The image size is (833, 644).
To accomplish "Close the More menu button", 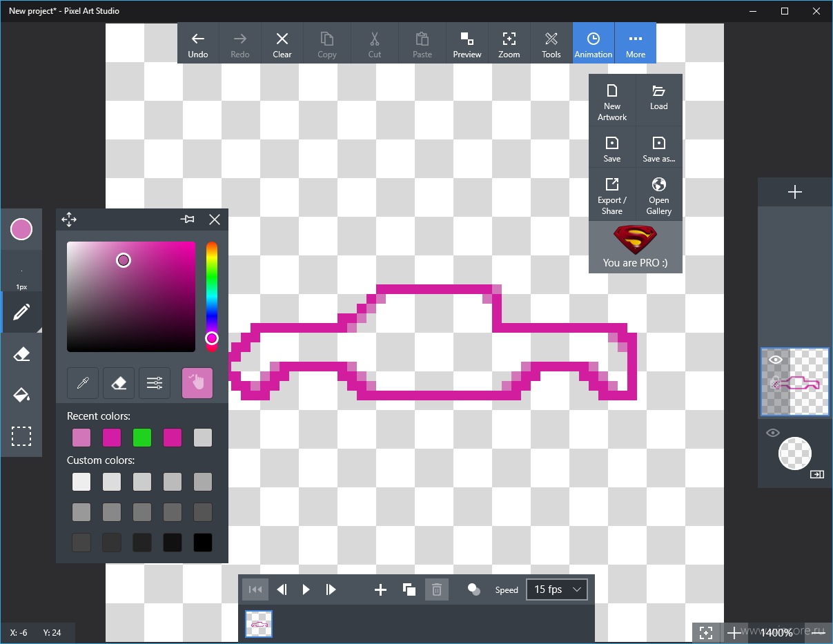I will pos(636,43).
